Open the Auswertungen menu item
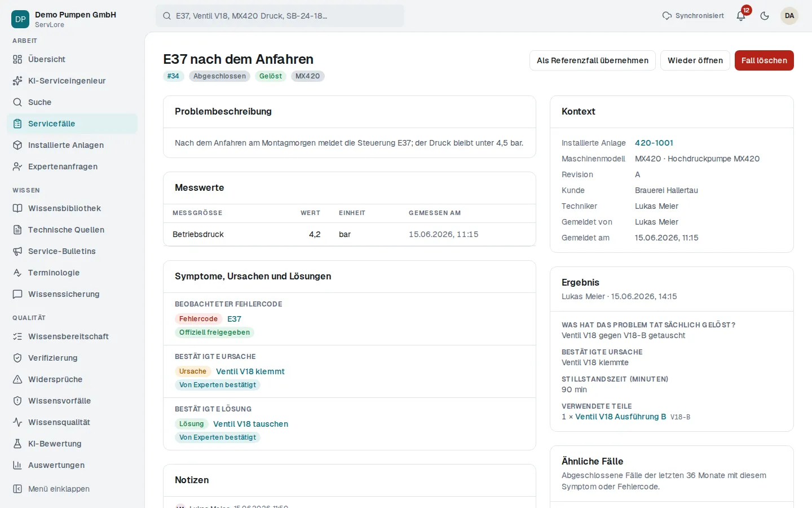 tap(72, 465)
